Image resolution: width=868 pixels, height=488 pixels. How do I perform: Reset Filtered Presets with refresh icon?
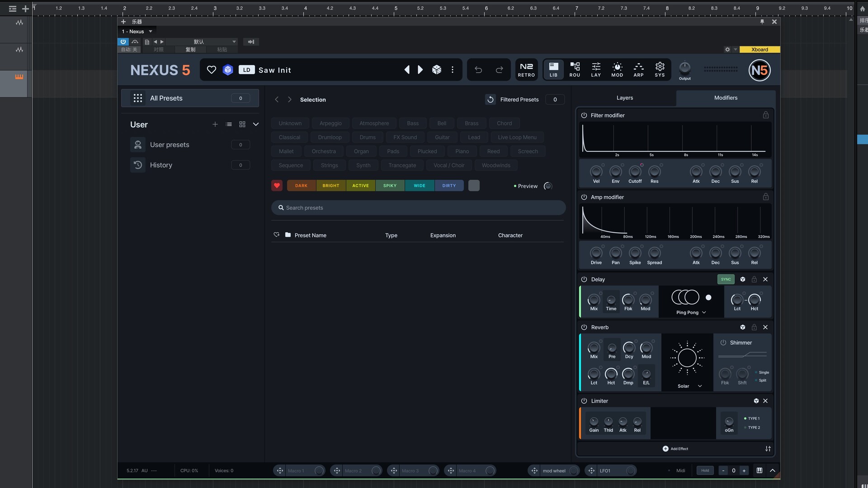491,99
